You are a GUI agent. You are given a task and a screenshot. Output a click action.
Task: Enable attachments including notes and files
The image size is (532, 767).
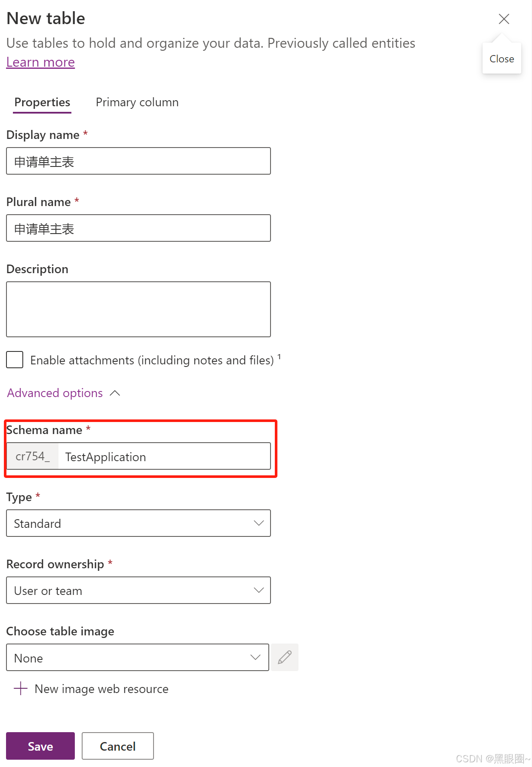tap(14, 360)
